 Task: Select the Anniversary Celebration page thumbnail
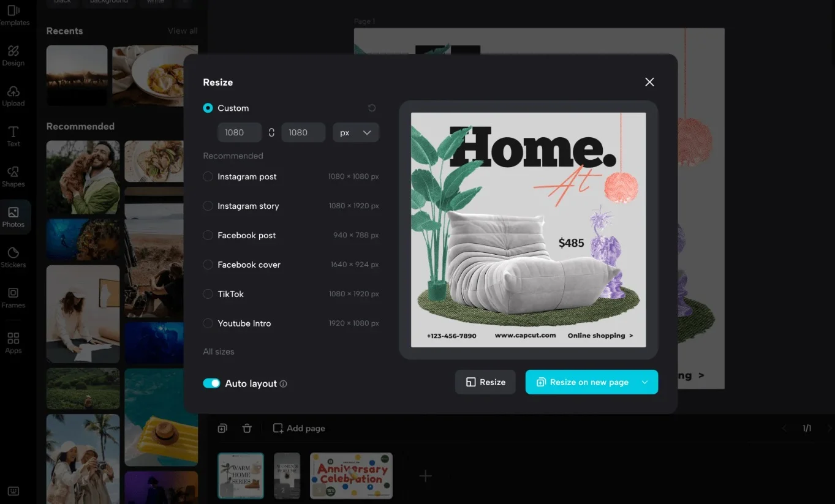pyautogui.click(x=350, y=475)
